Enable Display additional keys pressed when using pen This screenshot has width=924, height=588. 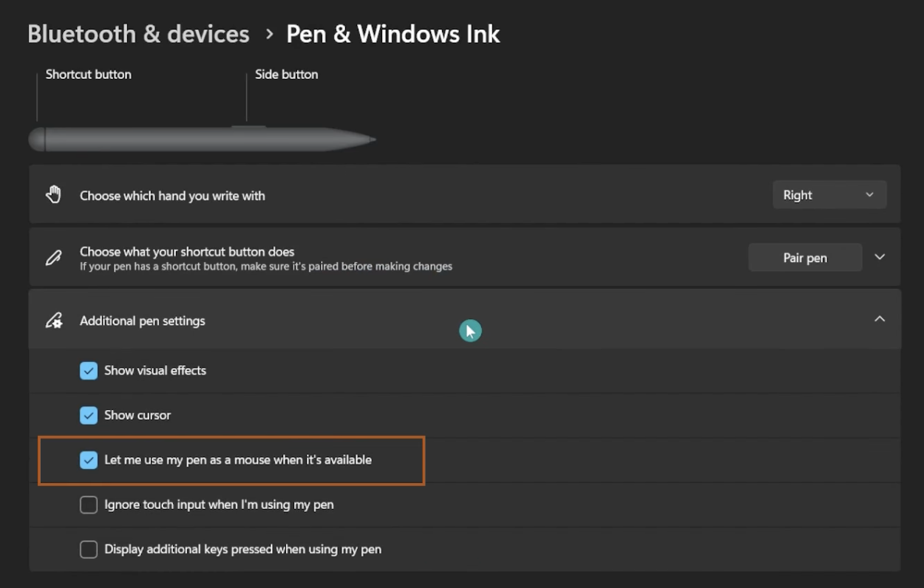coord(89,549)
